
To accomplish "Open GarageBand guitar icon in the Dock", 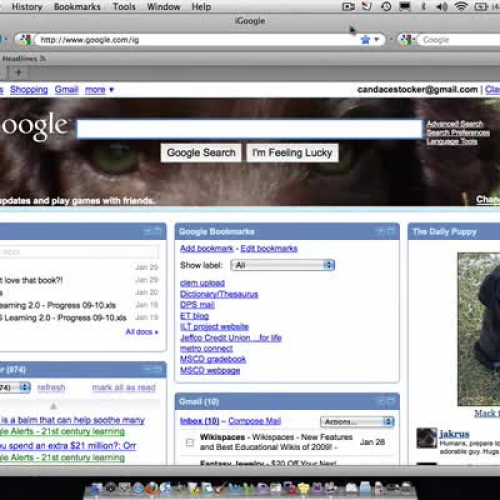I will (220, 489).
